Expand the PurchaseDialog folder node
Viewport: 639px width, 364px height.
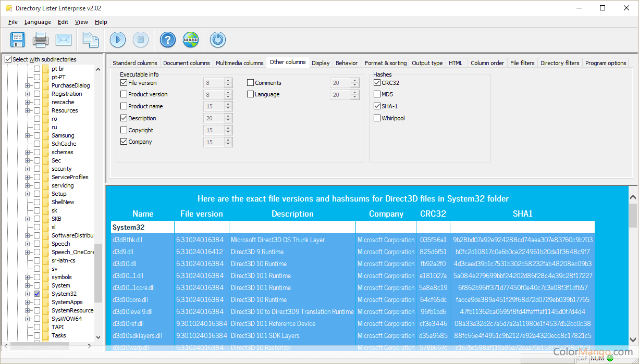pos(28,85)
